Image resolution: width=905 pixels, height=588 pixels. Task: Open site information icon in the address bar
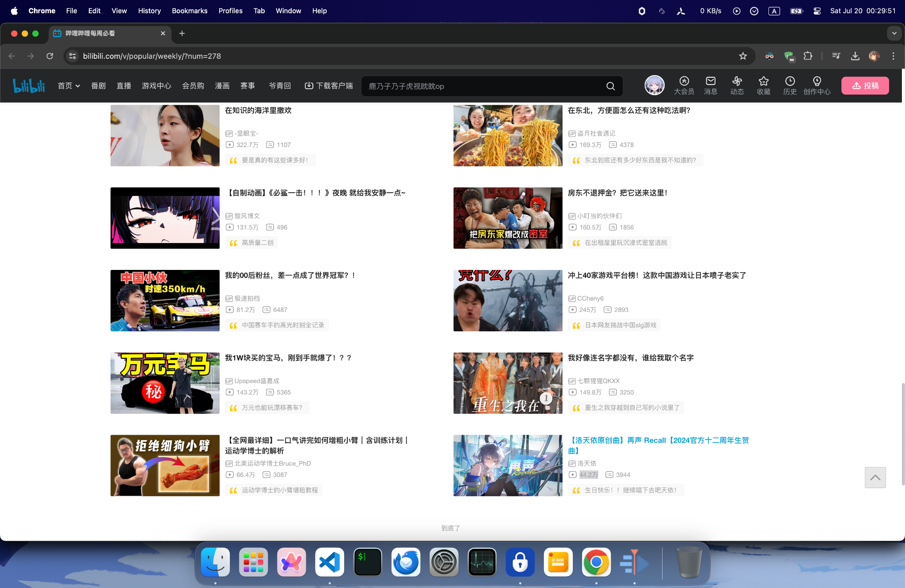[72, 56]
